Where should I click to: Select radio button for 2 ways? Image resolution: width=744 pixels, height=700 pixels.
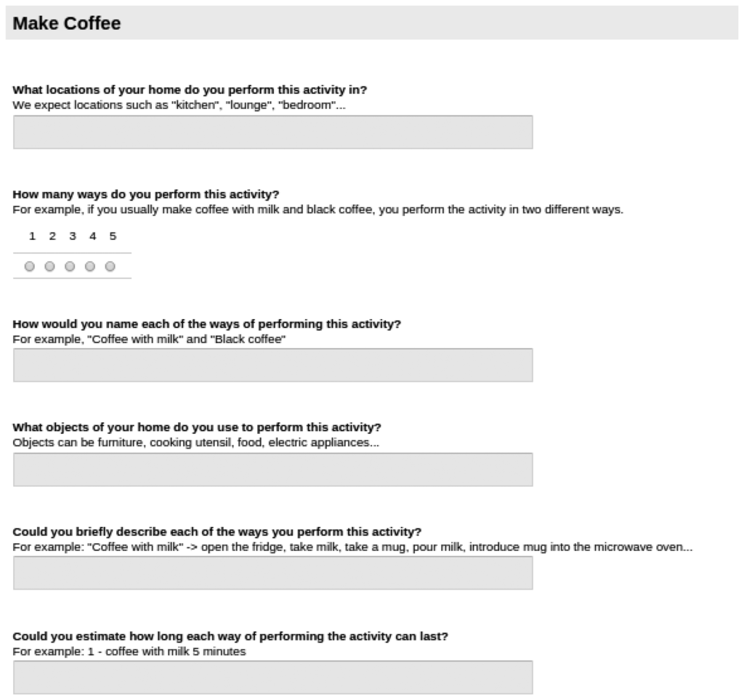pos(49,267)
